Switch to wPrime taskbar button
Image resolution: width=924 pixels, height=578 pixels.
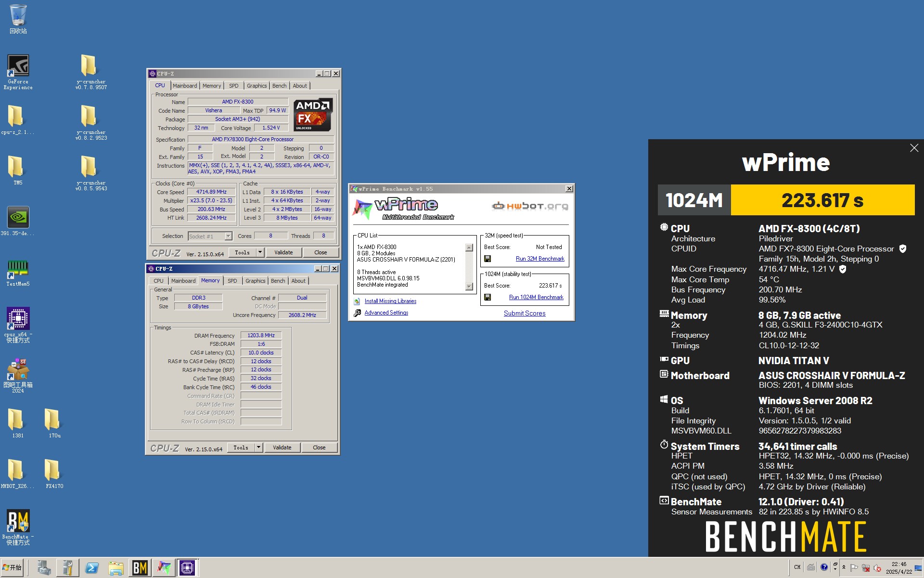point(164,568)
